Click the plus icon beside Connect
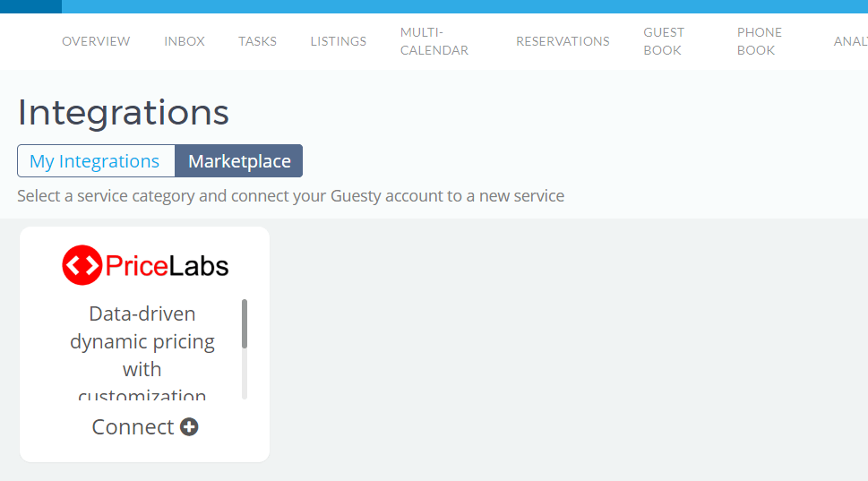Image resolution: width=868 pixels, height=481 pixels. (189, 427)
